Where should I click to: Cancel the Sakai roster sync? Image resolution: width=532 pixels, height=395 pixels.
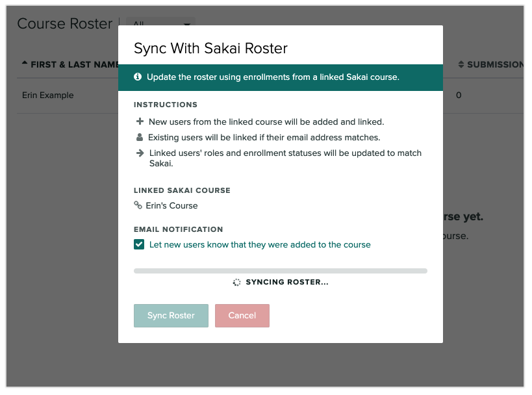click(x=242, y=315)
